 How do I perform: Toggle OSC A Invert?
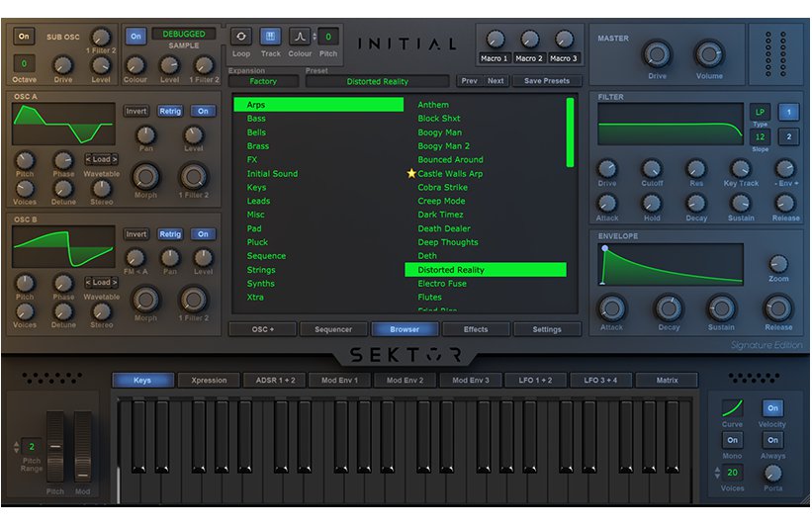pyautogui.click(x=136, y=111)
